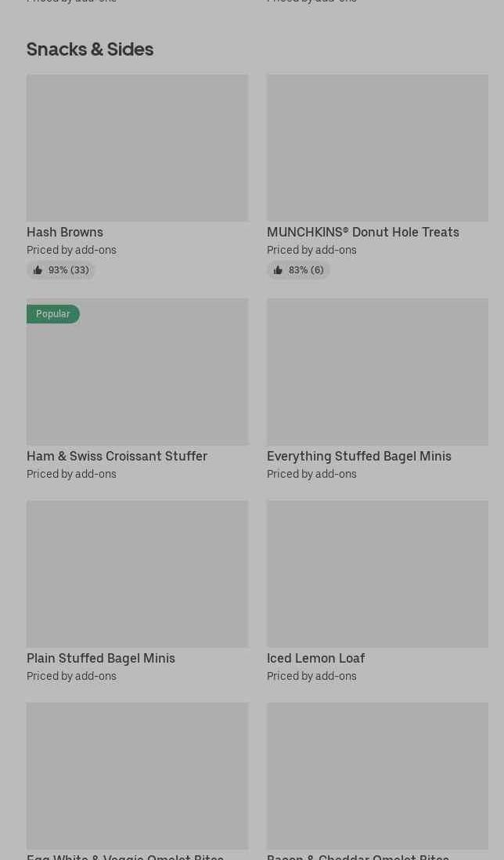Select Plain Stuffed Bagel Minis title
Screen dimensions: 504x860
(x=101, y=658)
